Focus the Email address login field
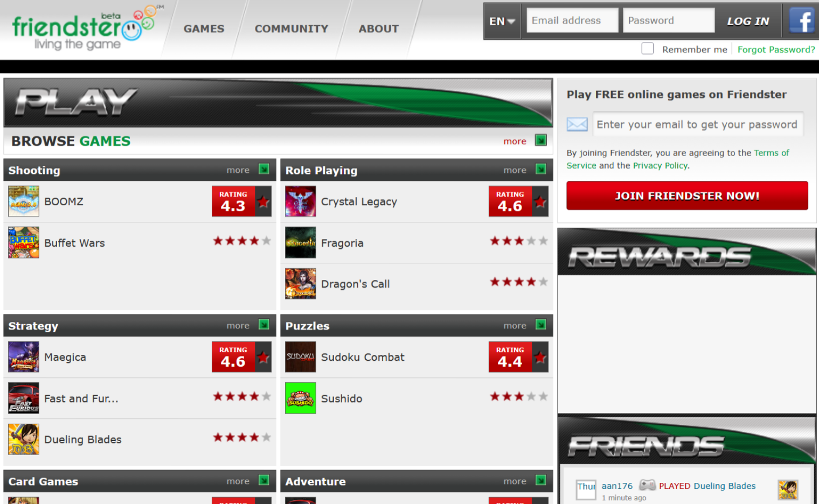The image size is (819, 504). click(x=572, y=20)
